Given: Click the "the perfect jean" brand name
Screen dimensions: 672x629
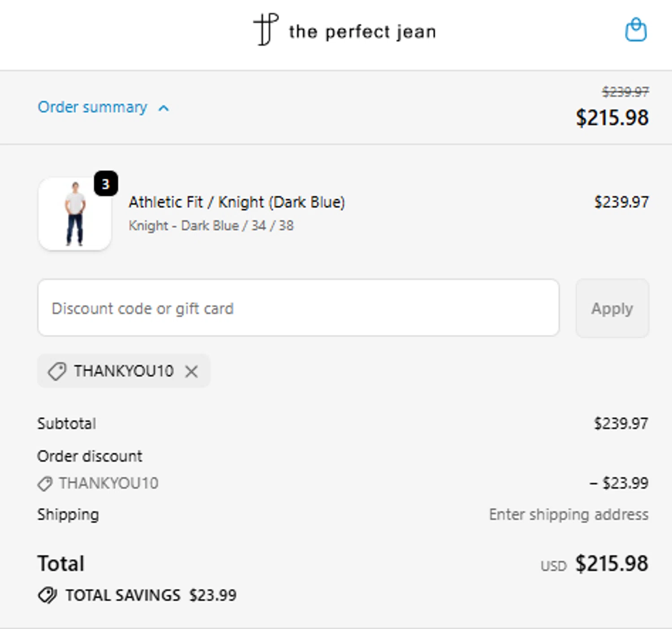Looking at the screenshot, I should [362, 32].
